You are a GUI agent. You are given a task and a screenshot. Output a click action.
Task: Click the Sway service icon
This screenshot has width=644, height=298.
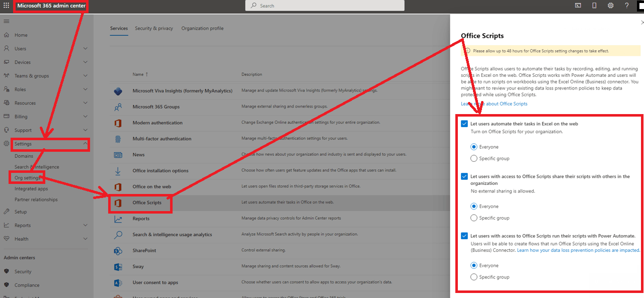pos(118,267)
